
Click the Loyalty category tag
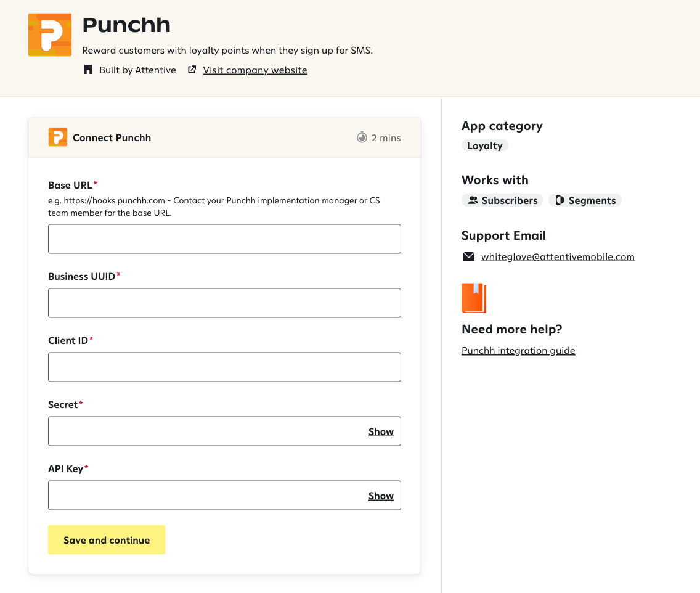[485, 145]
